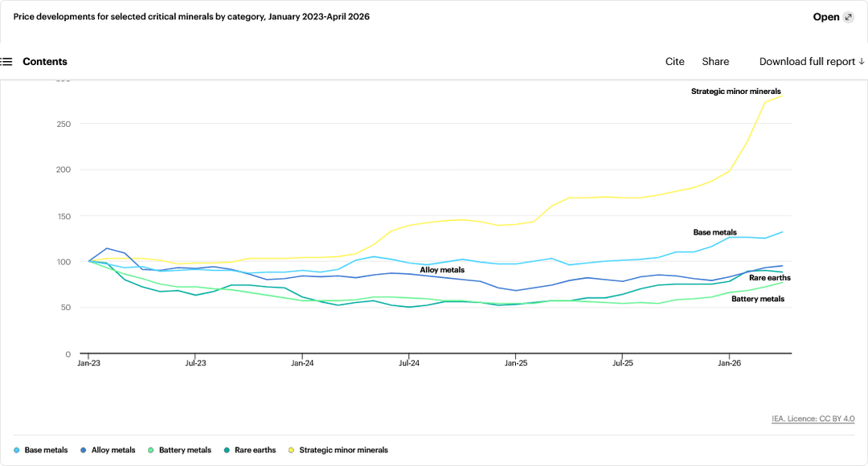The width and height of the screenshot is (868, 466).
Task: Click the 50 y-axis value
Action: [x=66, y=307]
